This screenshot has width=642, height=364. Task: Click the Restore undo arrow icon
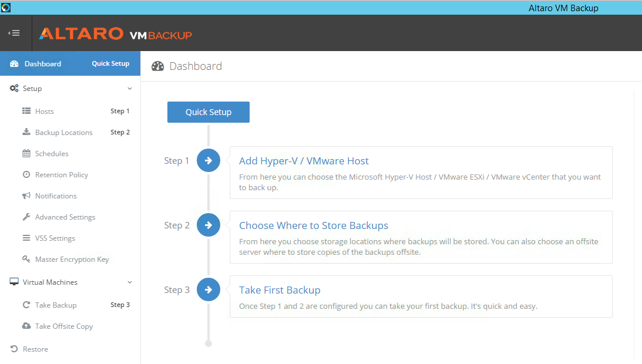click(x=14, y=349)
